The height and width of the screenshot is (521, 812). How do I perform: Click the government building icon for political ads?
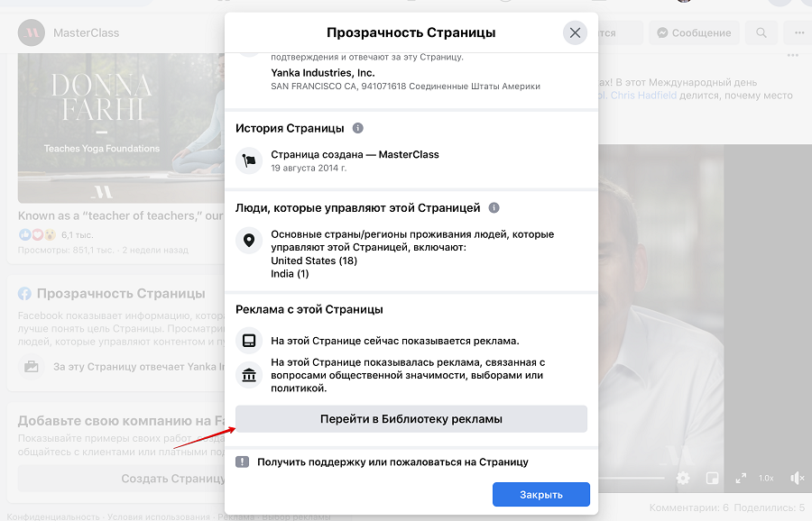point(249,375)
